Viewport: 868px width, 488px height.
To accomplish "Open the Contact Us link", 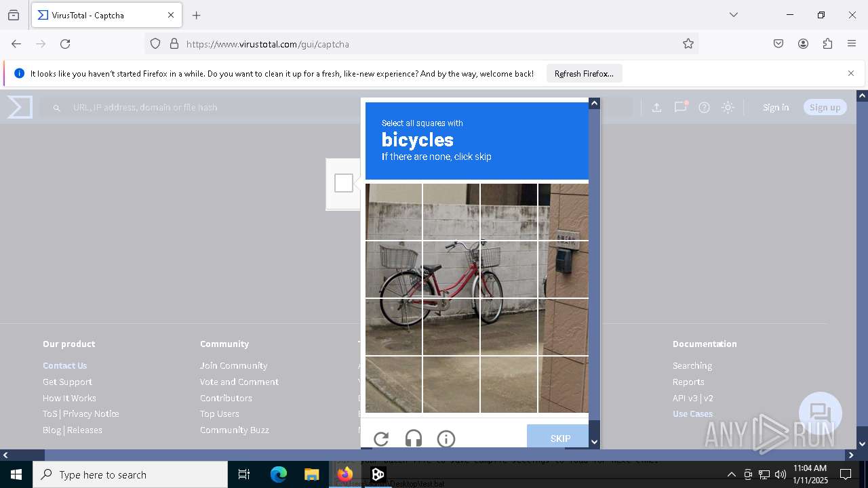I will [65, 365].
